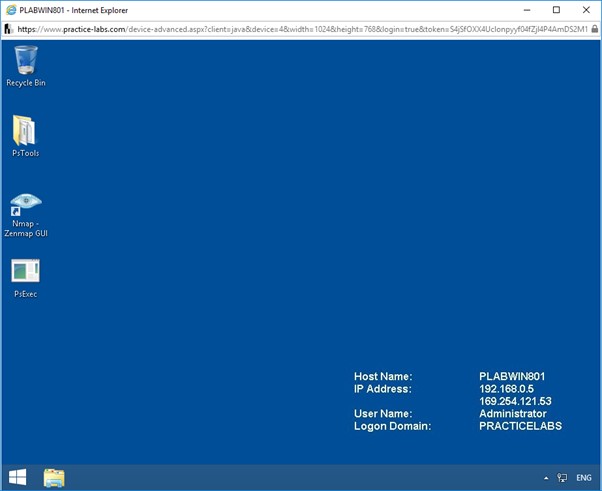
Task: Click the Internet Explorer logo in title bar
Action: 12,10
